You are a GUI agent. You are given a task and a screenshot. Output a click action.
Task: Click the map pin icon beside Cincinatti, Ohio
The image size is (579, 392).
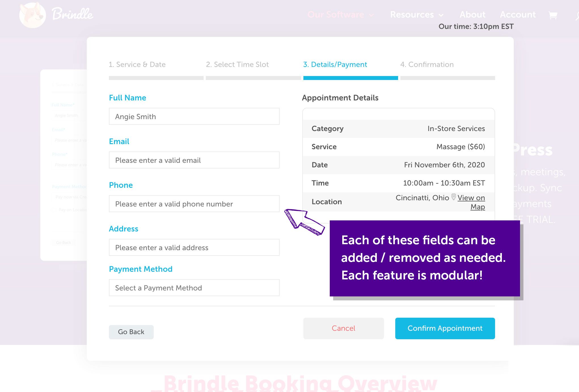[x=453, y=197]
